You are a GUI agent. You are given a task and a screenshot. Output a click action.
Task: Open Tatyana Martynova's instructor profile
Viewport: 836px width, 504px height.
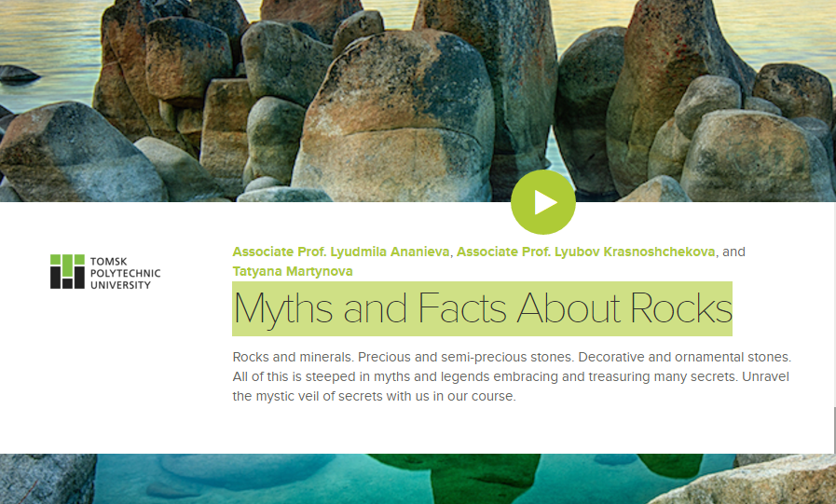point(292,271)
